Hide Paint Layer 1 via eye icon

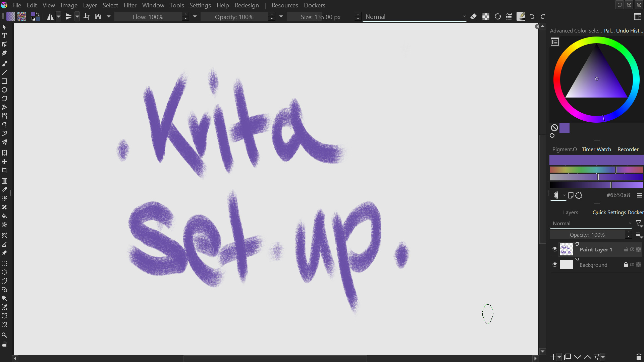point(555,249)
